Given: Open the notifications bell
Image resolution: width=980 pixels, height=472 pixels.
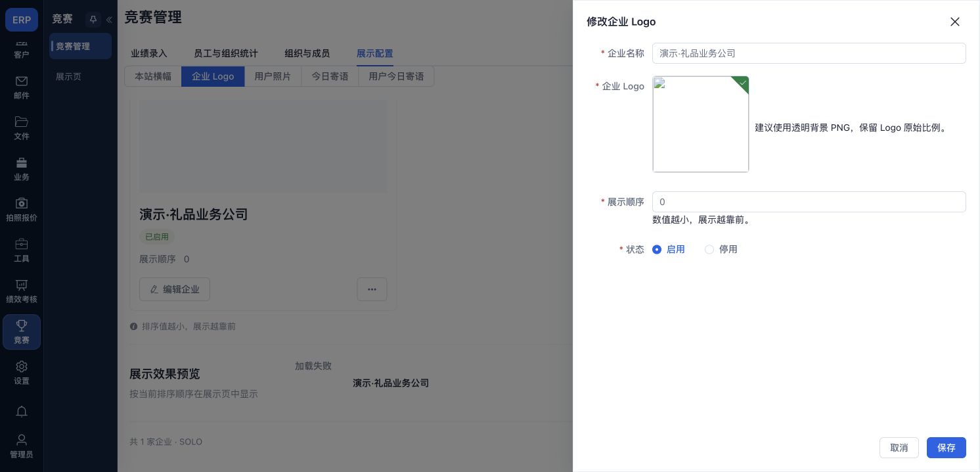Looking at the screenshot, I should click(x=22, y=412).
